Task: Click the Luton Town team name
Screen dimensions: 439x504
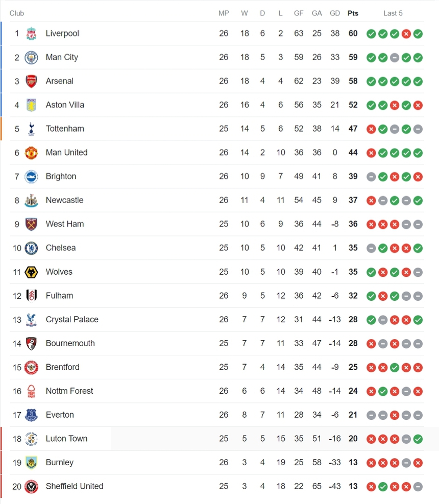Action: pos(66,439)
